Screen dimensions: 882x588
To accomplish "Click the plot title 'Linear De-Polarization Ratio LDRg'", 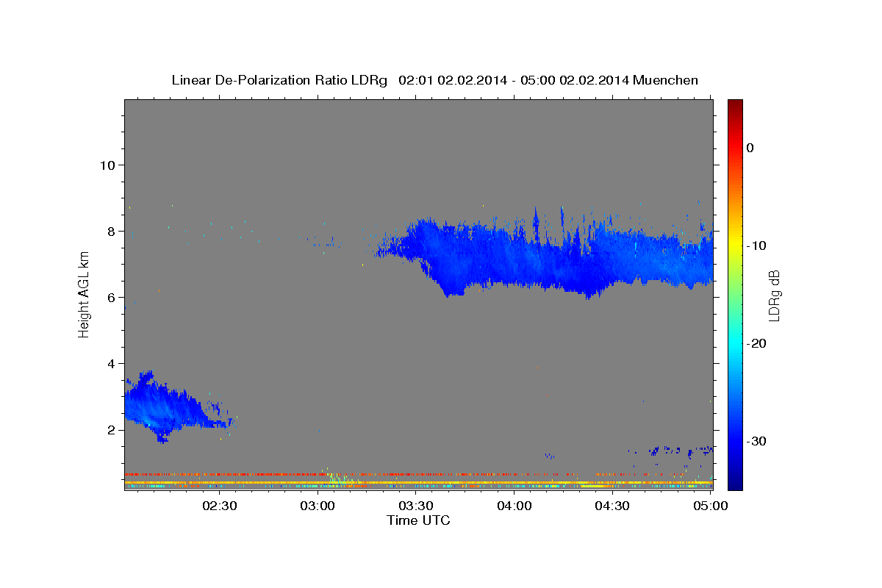I will tap(279, 80).
